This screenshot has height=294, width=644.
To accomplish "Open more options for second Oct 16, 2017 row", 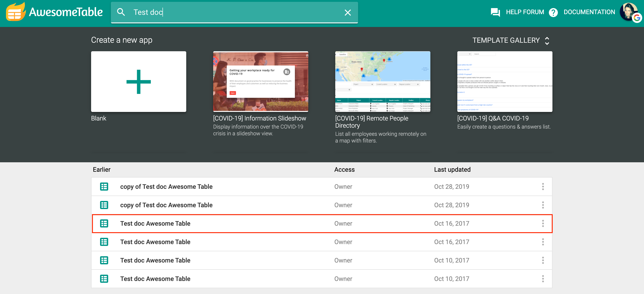I will [543, 242].
